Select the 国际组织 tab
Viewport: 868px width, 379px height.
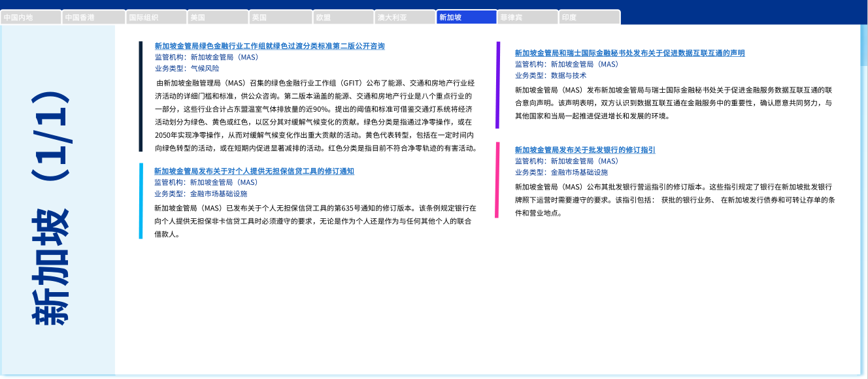click(x=155, y=18)
